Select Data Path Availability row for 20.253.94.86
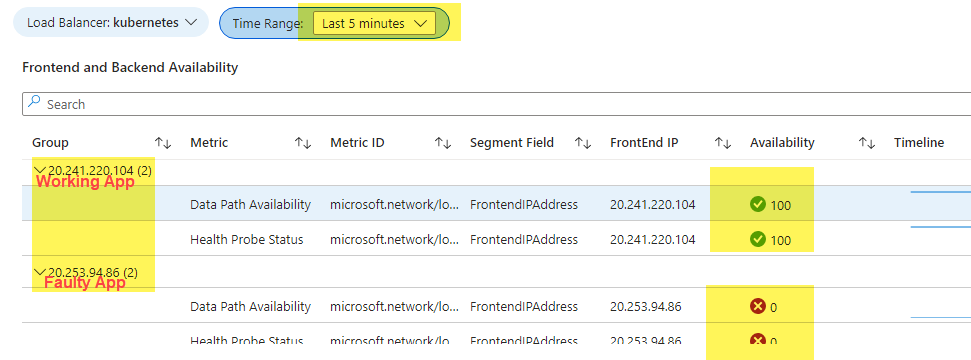The width and height of the screenshot is (971, 360). point(497,306)
